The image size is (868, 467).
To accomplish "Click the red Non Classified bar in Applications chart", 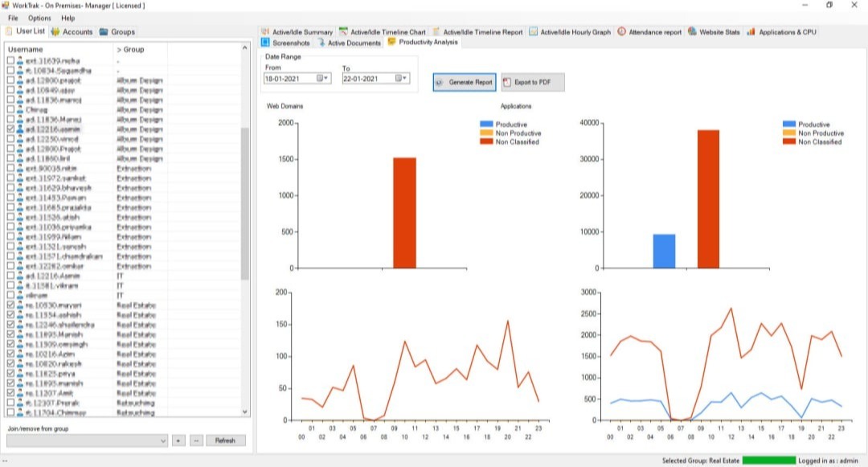I will pos(709,199).
